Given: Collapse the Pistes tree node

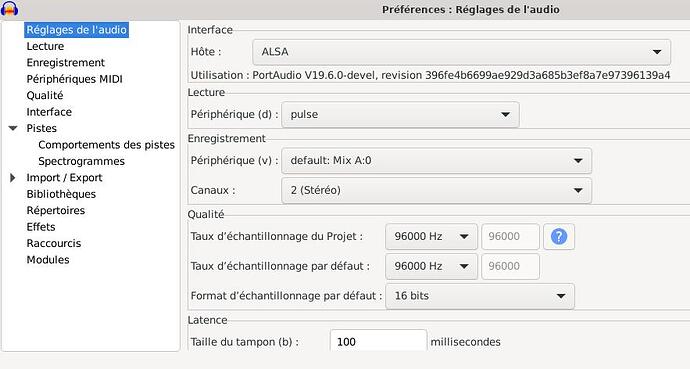Looking at the screenshot, I should pos(13,128).
